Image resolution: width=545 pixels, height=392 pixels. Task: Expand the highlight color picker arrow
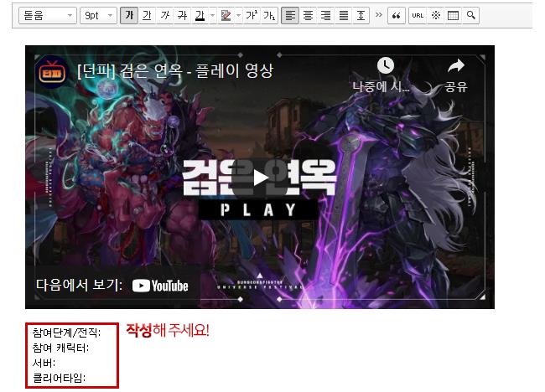[238, 16]
